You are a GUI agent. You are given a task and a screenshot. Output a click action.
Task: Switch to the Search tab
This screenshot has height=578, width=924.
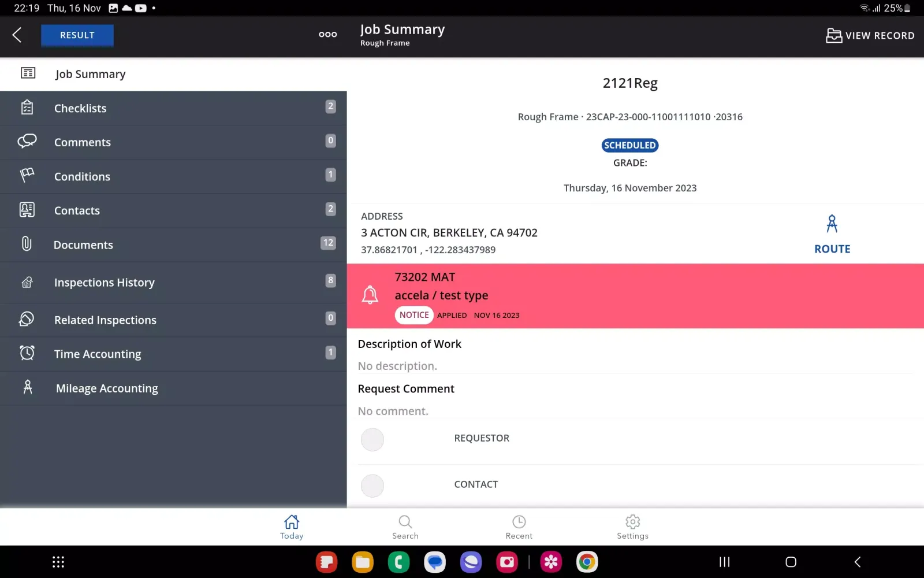pos(405,527)
